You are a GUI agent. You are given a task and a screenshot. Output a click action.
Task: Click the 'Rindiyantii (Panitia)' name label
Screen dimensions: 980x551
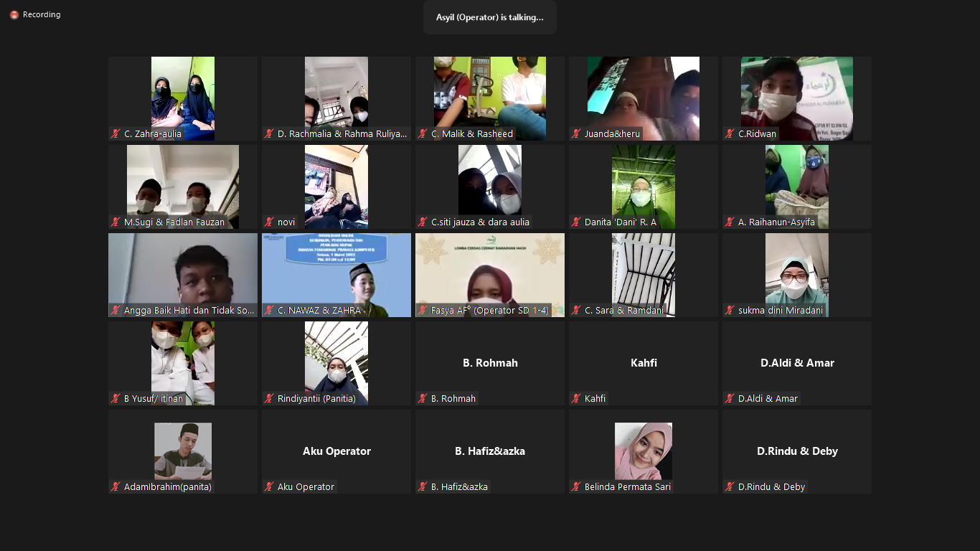coord(316,399)
